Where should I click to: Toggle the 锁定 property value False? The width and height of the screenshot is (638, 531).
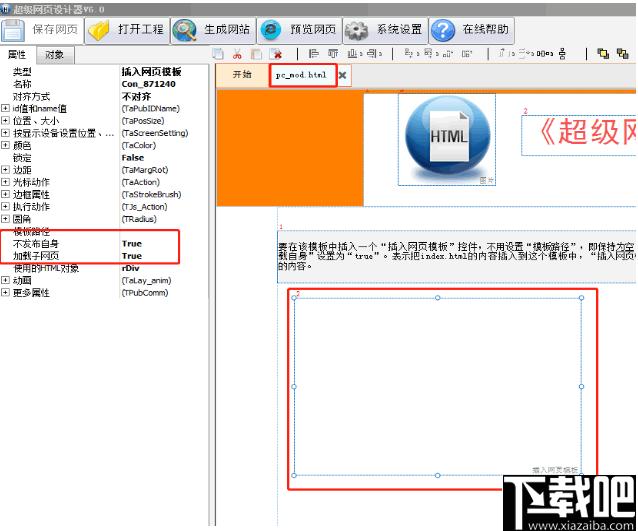pos(132,158)
